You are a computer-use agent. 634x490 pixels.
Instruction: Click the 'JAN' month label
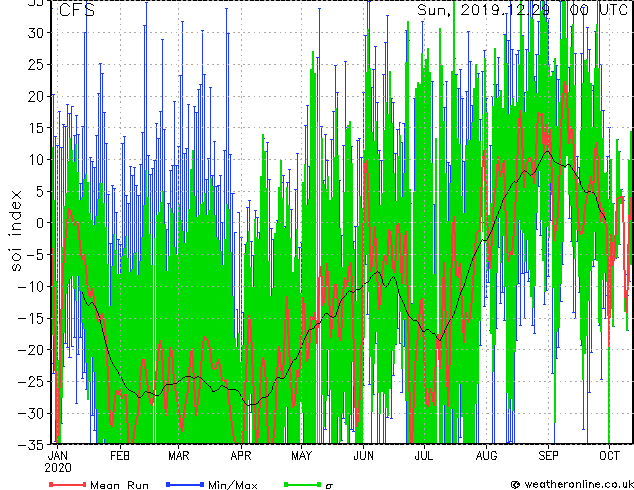[58, 456]
